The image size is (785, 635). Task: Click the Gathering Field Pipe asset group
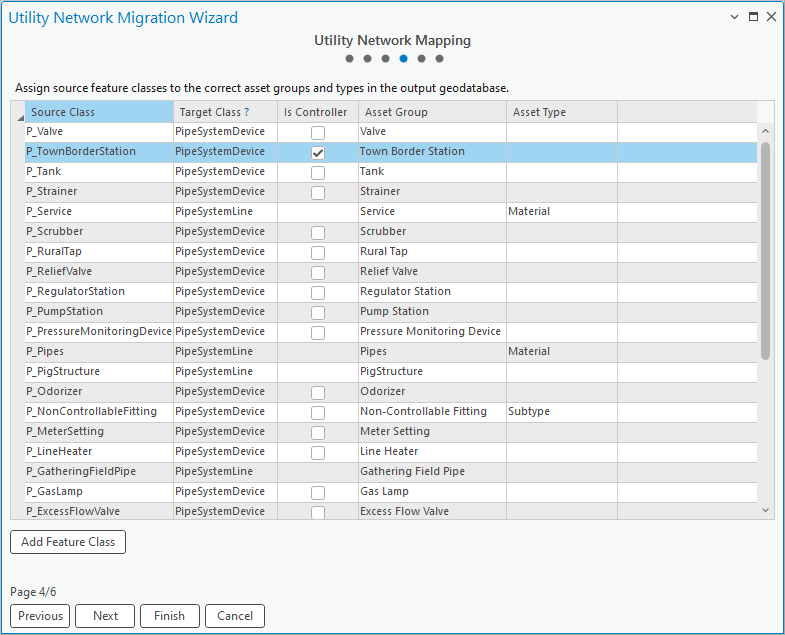tap(433, 472)
